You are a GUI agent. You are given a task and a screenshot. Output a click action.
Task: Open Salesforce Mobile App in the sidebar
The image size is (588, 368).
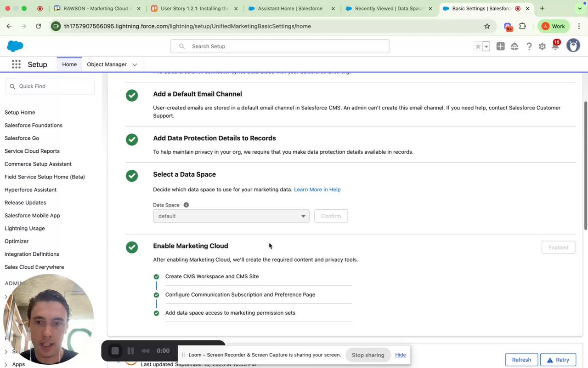pos(32,215)
